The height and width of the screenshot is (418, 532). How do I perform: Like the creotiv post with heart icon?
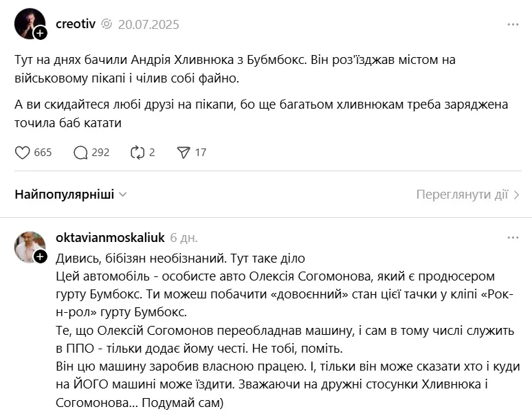pyautogui.click(x=23, y=152)
